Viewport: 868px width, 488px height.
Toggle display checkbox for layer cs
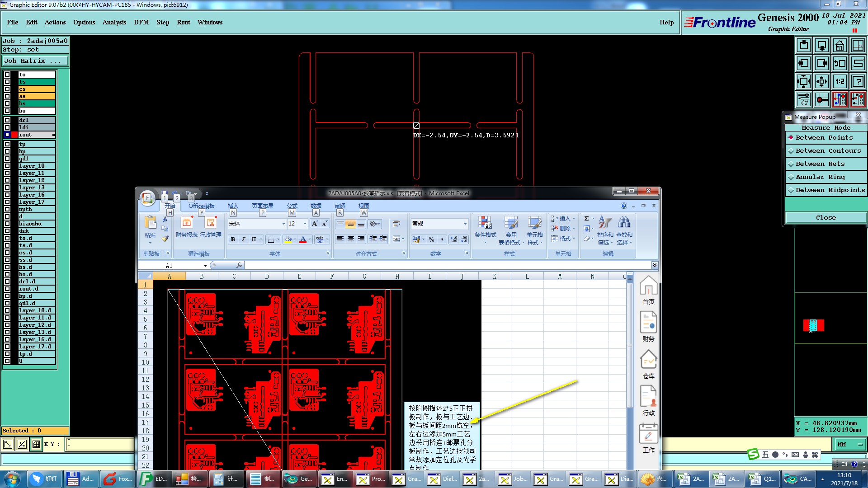(7, 89)
